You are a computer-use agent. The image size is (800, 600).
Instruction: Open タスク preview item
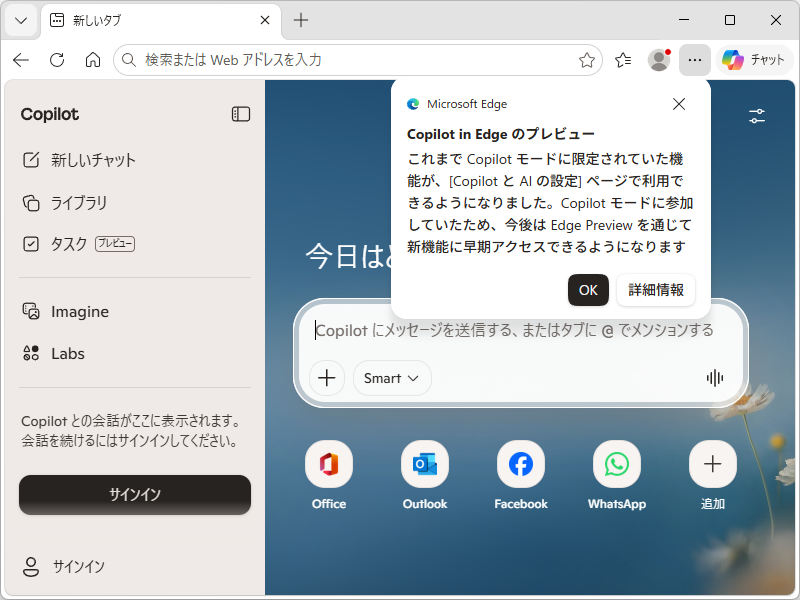(135, 244)
